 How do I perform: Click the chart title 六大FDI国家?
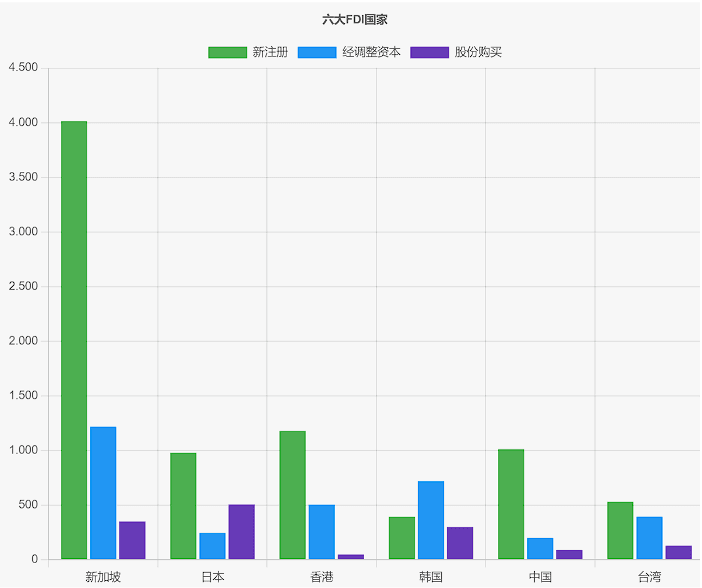355,20
